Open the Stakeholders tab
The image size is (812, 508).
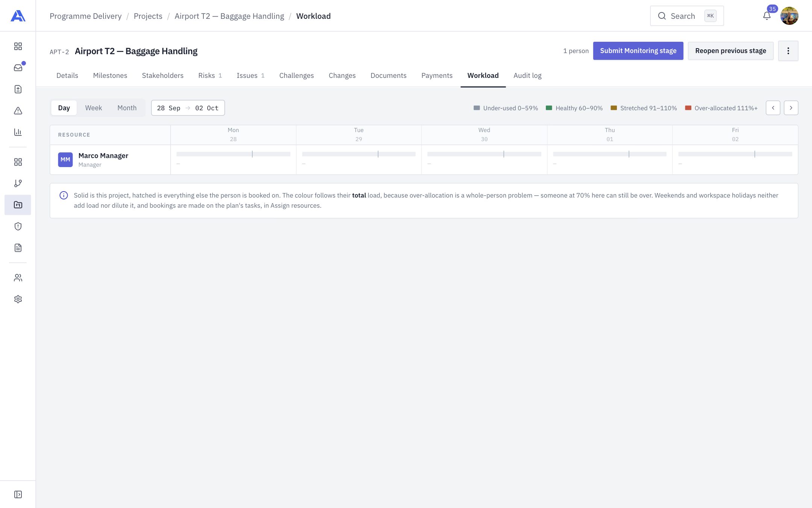click(163, 76)
